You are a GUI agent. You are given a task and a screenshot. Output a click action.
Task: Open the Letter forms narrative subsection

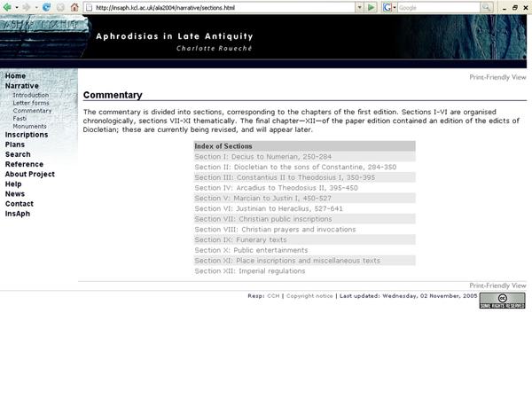32,103
